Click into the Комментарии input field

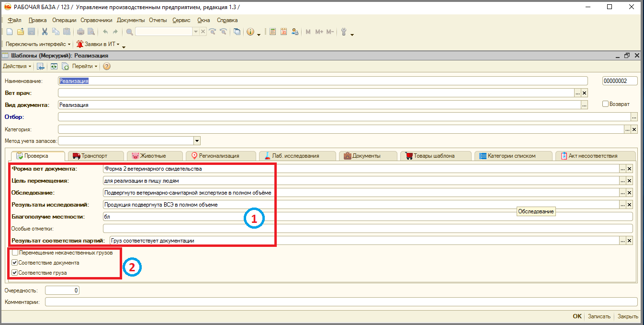pos(341,302)
